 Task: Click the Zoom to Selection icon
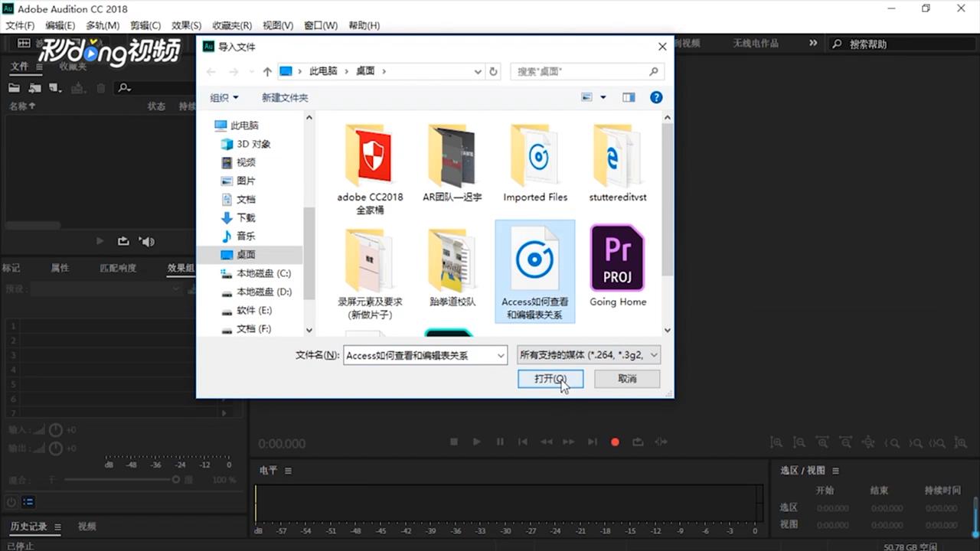(x=938, y=442)
